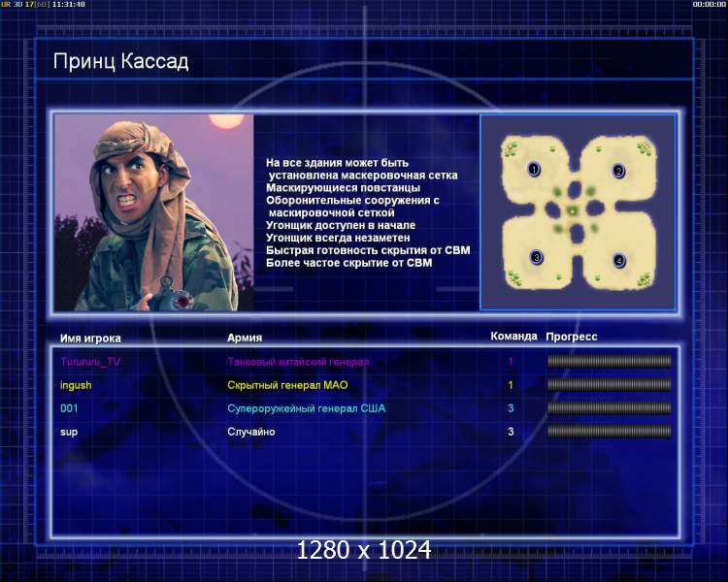Click 'Маскирующиеся повстанцы' ability text
This screenshot has height=582, width=728.
pyautogui.click(x=343, y=187)
